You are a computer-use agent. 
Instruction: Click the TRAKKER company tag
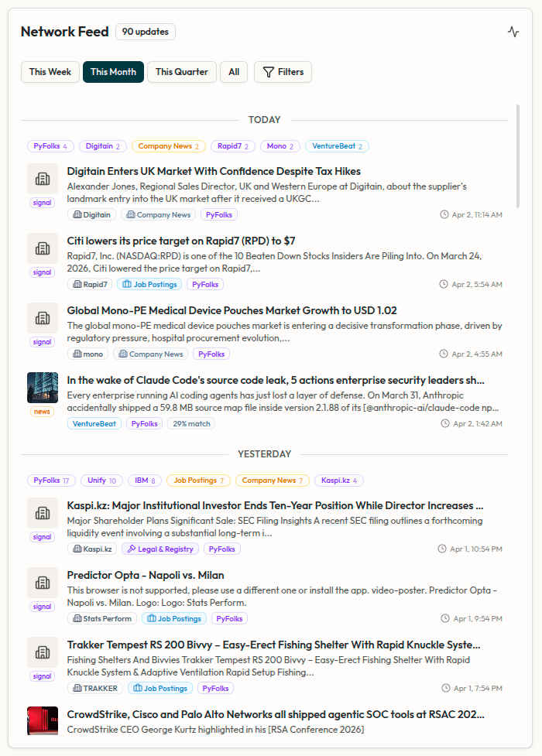[95, 689]
